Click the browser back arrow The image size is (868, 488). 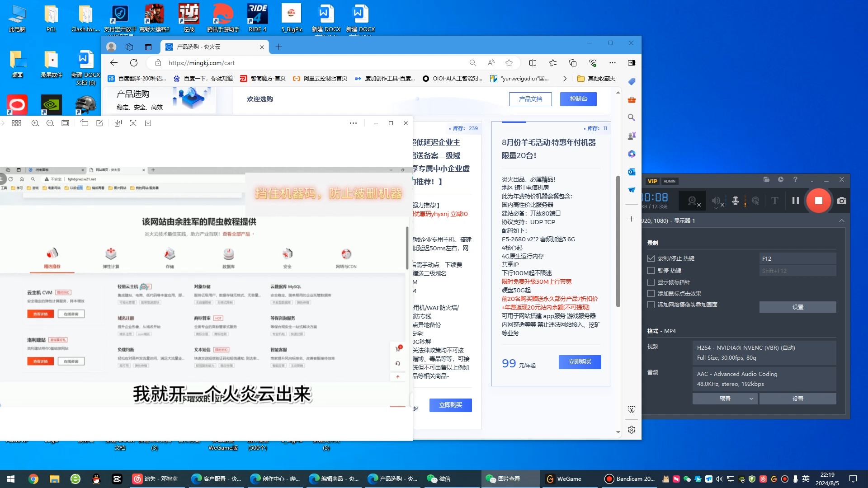click(114, 63)
